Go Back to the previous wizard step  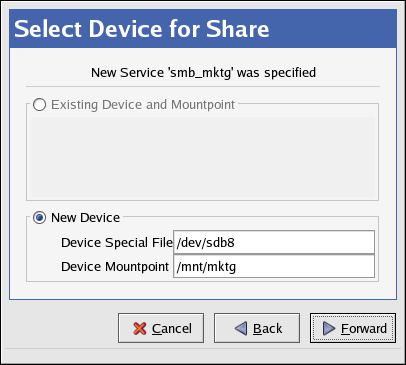click(257, 328)
